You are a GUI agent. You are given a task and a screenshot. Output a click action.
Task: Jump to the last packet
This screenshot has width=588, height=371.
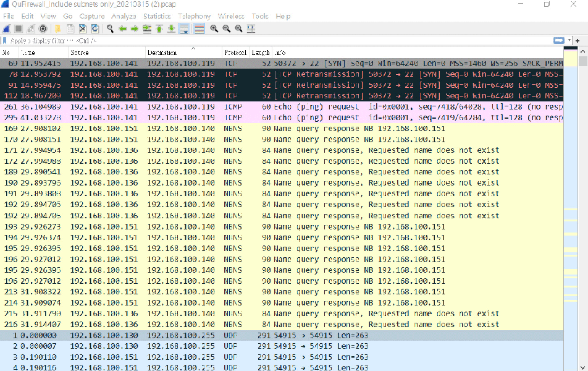click(171, 29)
